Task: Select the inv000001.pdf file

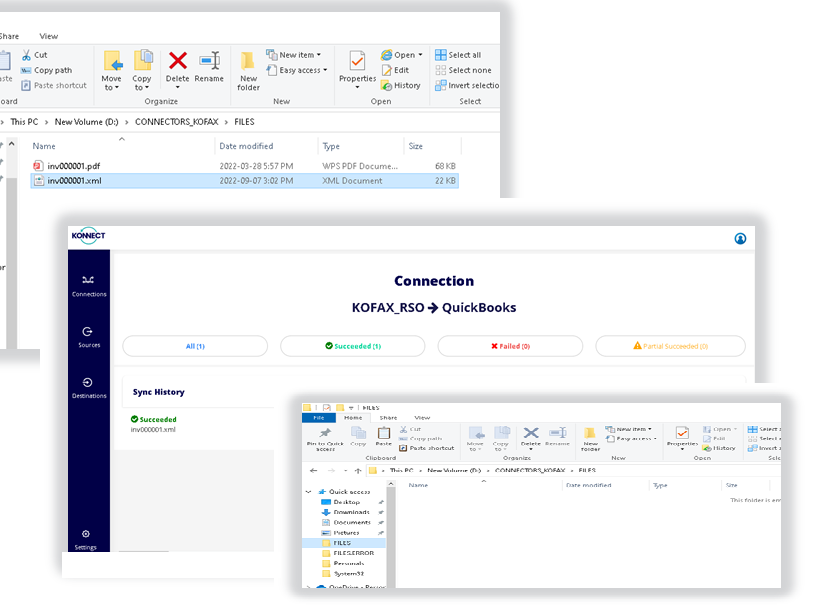Action: [x=74, y=165]
